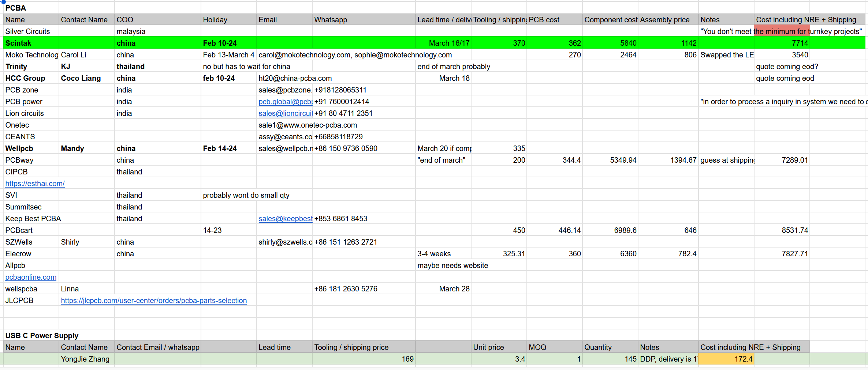
Task: Select the yellow 172.4 cost cell
Action: coord(726,359)
